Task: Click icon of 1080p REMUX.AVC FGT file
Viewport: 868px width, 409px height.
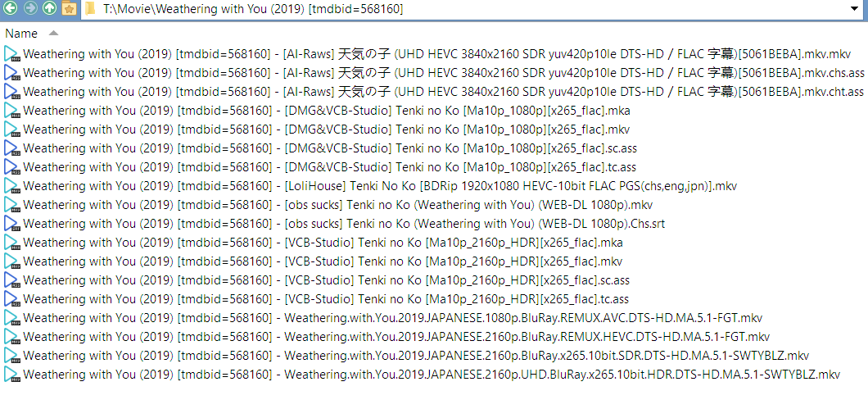Action: pyautogui.click(x=12, y=318)
